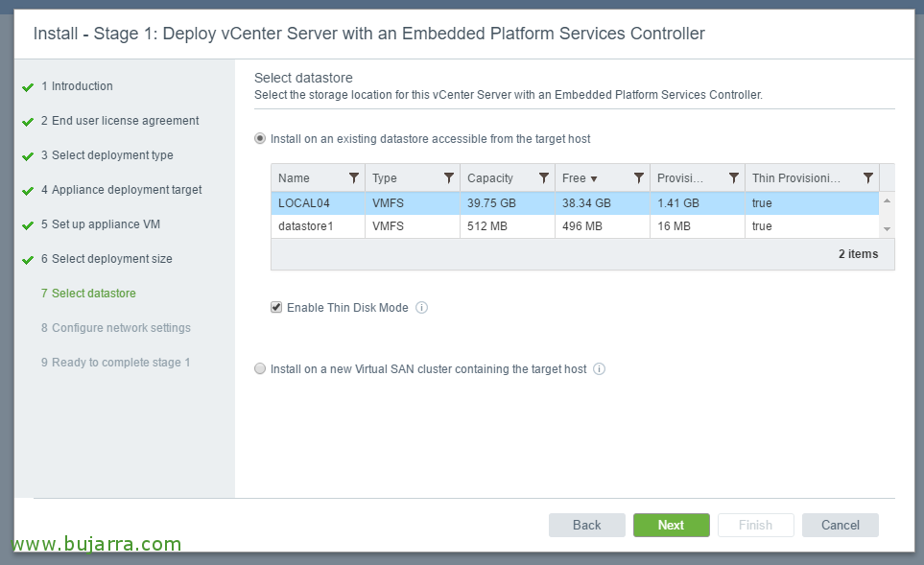Open the Capacity column filter icon
The width and height of the screenshot is (924, 565).
coord(543,177)
